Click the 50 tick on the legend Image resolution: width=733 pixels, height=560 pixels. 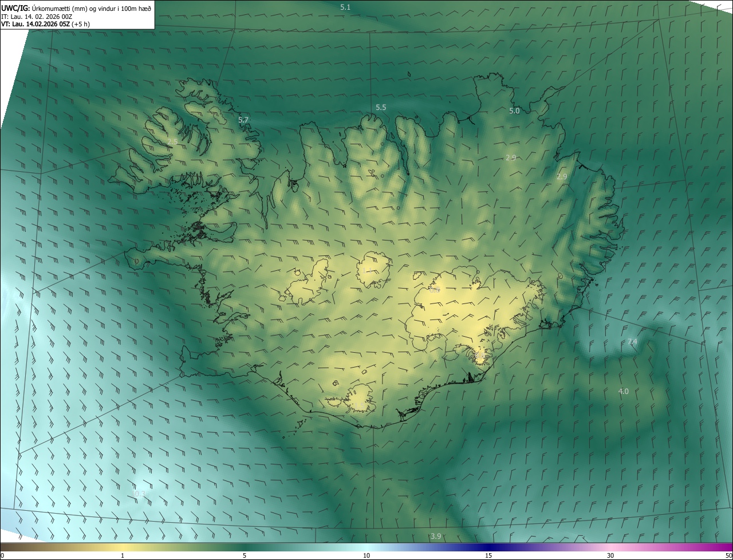click(728, 555)
